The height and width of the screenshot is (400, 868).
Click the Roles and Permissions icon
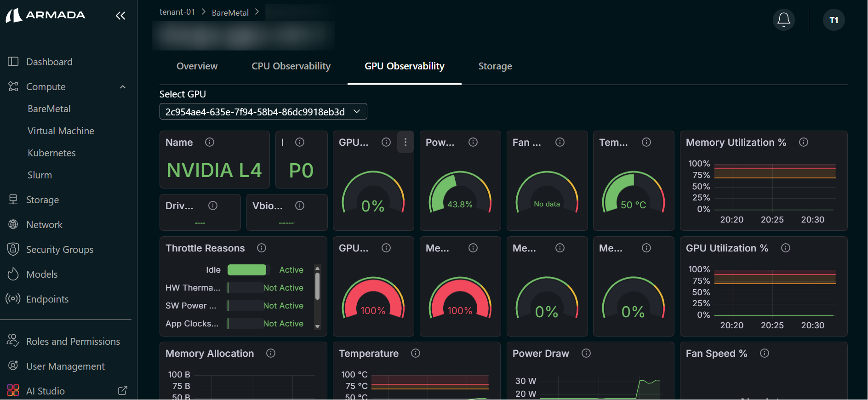pyautogui.click(x=13, y=341)
